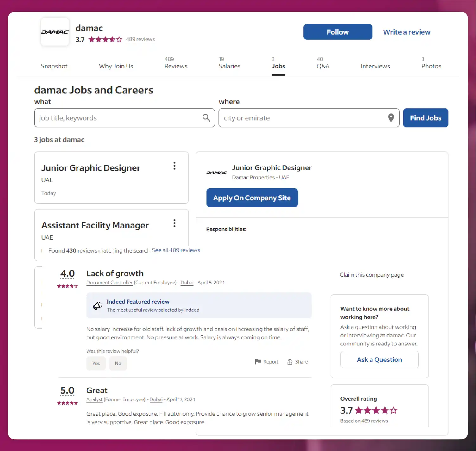Click the 4.0 rating score

click(67, 274)
